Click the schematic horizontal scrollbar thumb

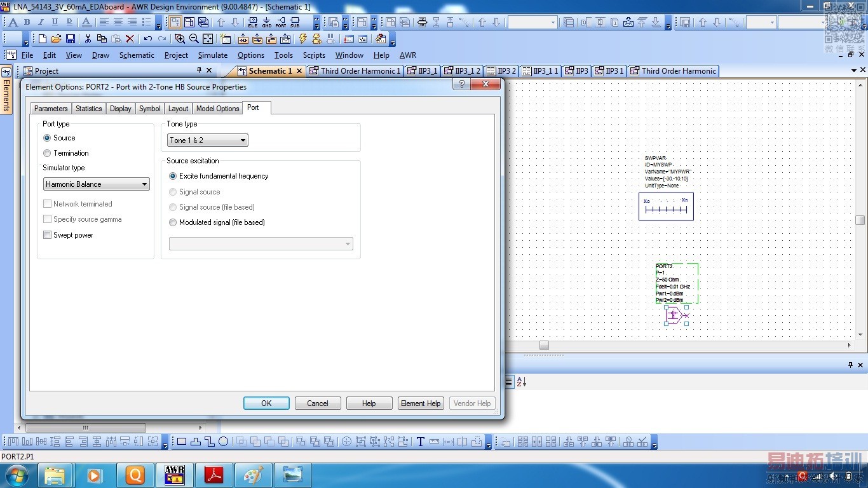click(544, 345)
